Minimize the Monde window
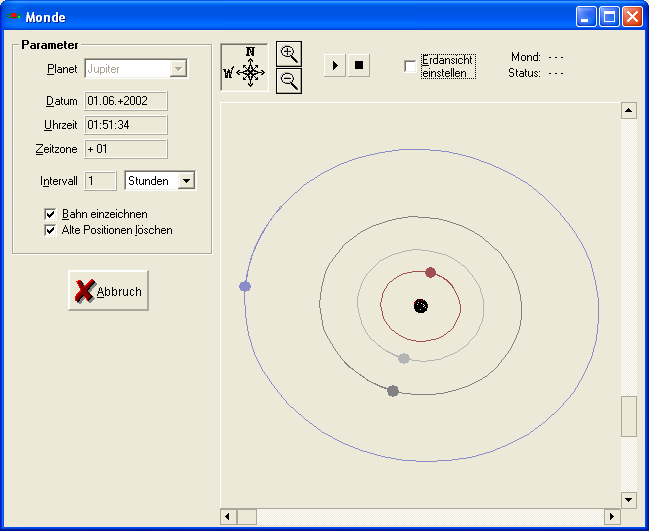The height and width of the screenshot is (531, 649). tap(586, 17)
